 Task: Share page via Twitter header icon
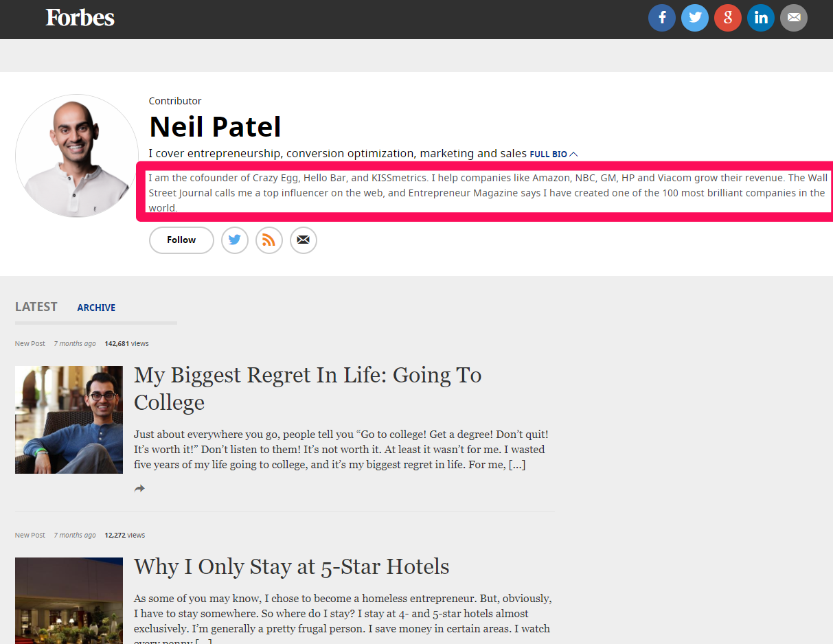(695, 18)
